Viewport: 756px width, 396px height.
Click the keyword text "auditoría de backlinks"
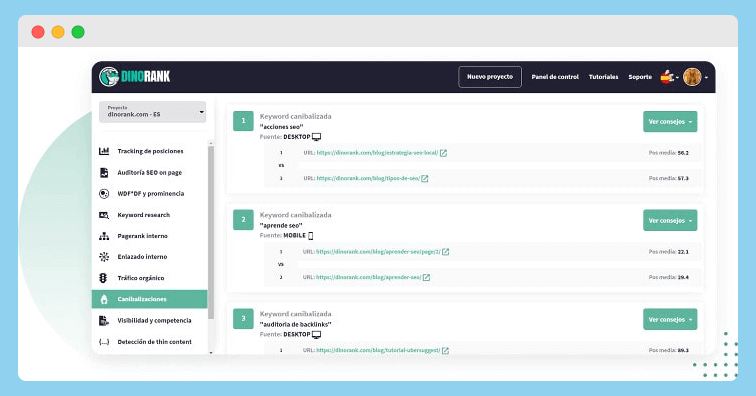296,325
